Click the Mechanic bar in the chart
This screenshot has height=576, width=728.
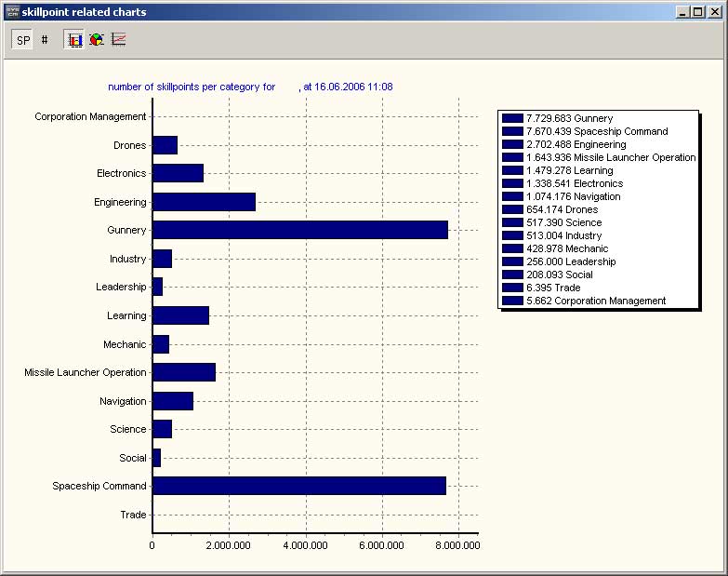pos(161,344)
